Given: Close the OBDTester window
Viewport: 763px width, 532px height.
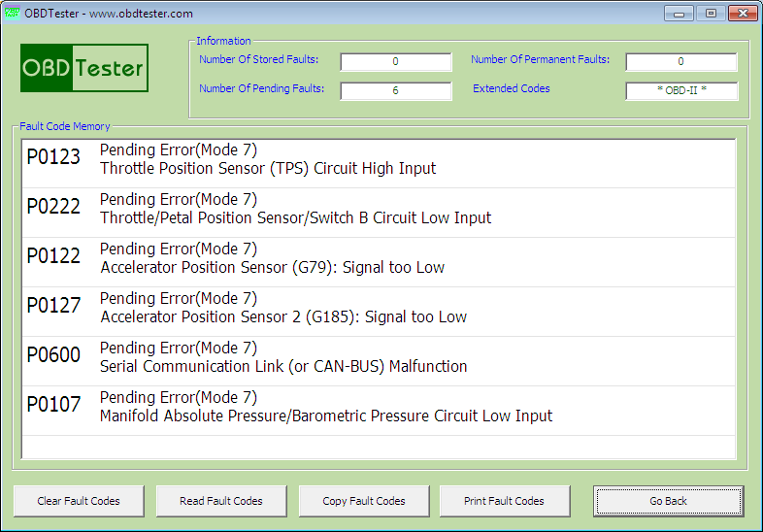Looking at the screenshot, I should click(x=744, y=14).
